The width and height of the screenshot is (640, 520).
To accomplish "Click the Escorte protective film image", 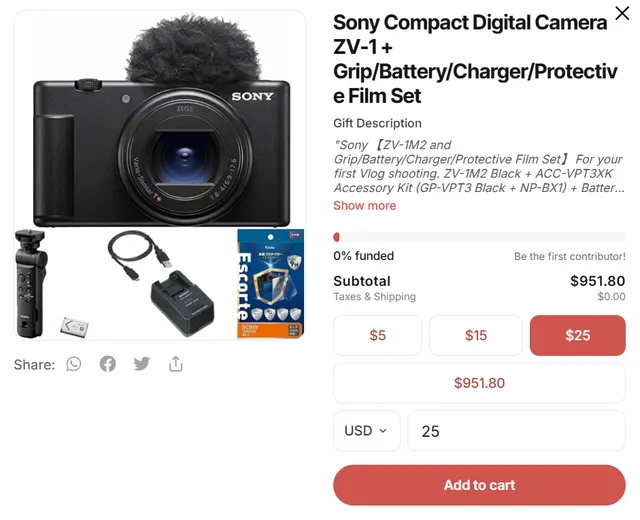I will tap(270, 284).
